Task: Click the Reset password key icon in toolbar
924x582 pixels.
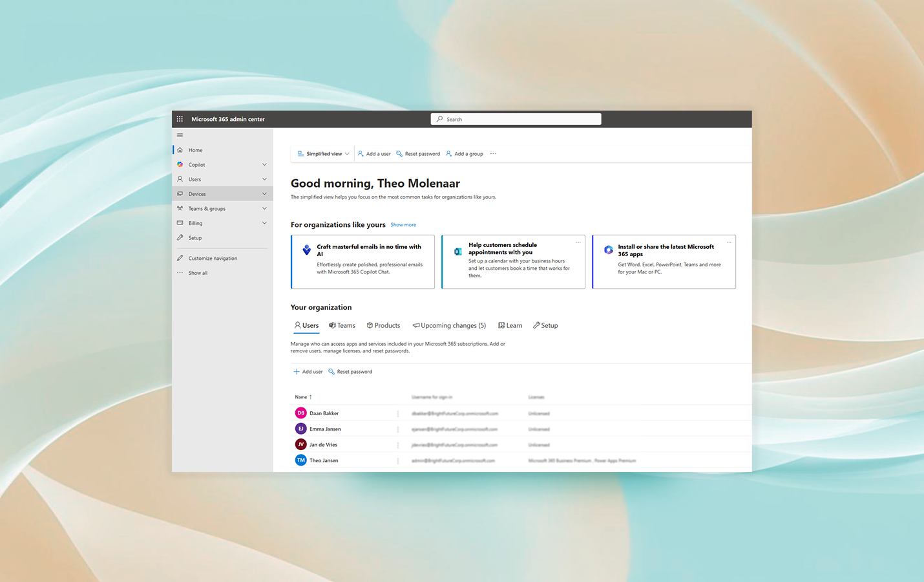Action: [399, 154]
